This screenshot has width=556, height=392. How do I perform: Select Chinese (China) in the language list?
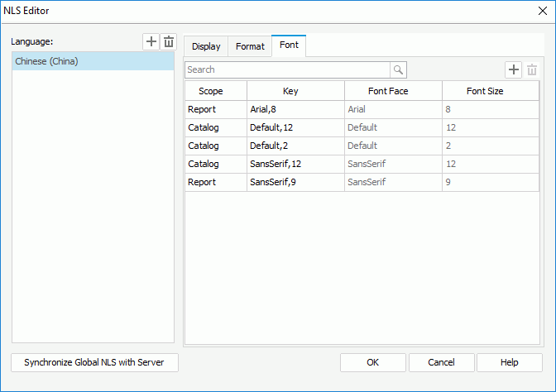click(93, 61)
